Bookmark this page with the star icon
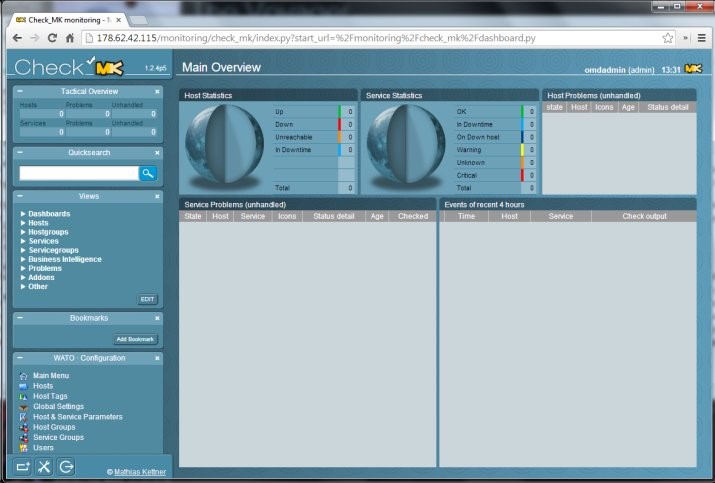This screenshot has width=715, height=483. 667,38
